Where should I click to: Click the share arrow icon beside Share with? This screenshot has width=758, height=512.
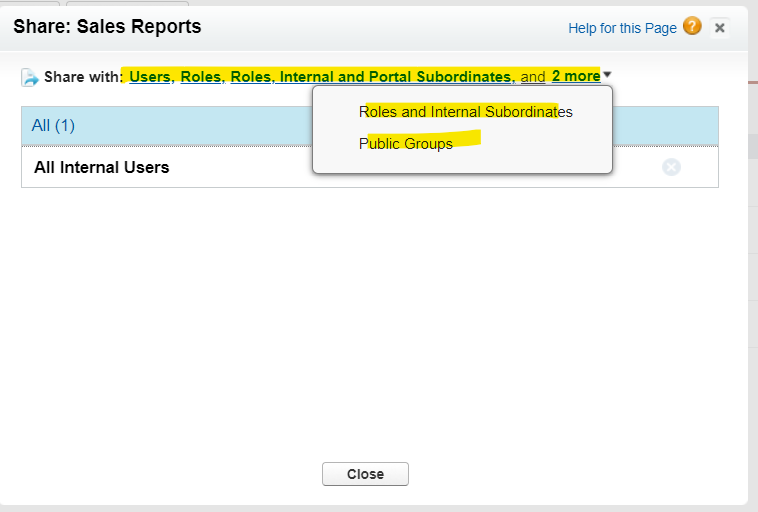(x=30, y=77)
